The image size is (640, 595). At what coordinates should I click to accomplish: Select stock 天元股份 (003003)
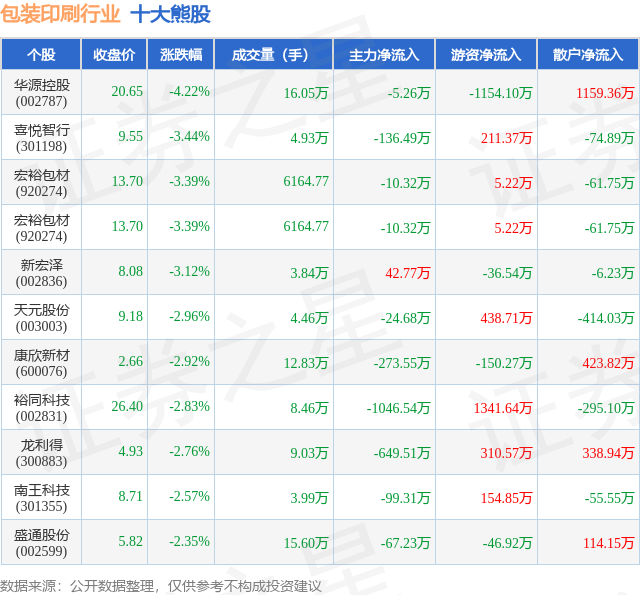coord(41,317)
